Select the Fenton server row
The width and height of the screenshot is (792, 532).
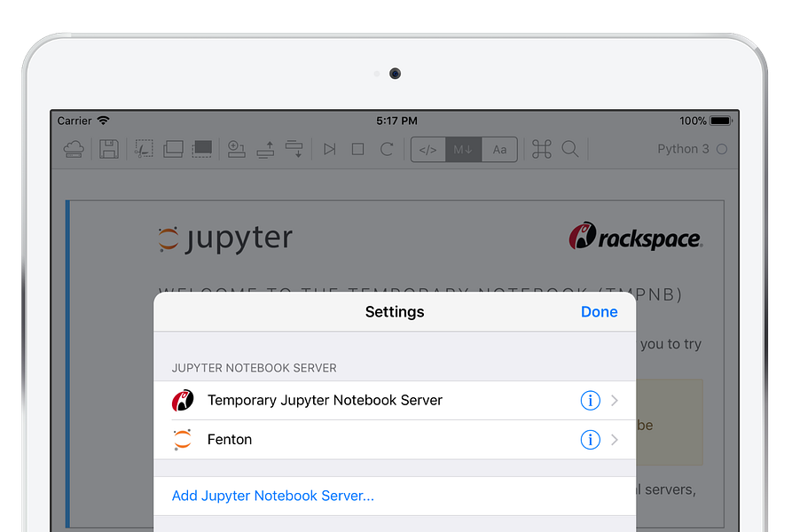tap(395, 440)
